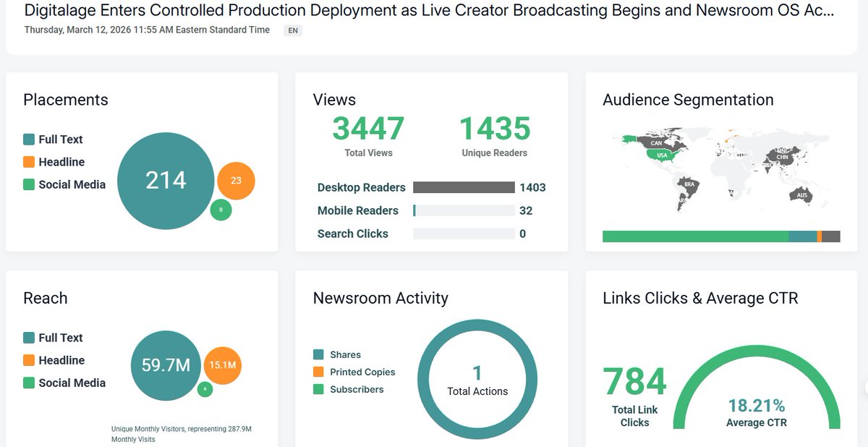
Task: Toggle Social Media in the Reach legend
Action: (x=72, y=382)
